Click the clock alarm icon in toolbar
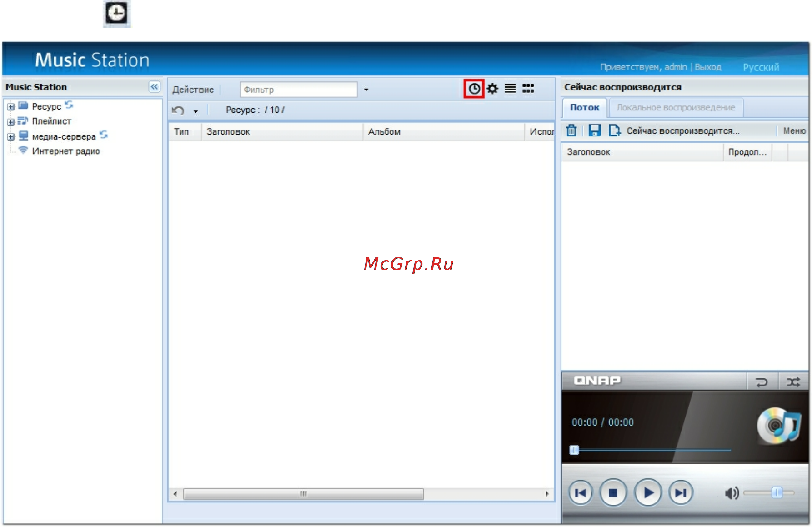812x527 pixels. 474,89
